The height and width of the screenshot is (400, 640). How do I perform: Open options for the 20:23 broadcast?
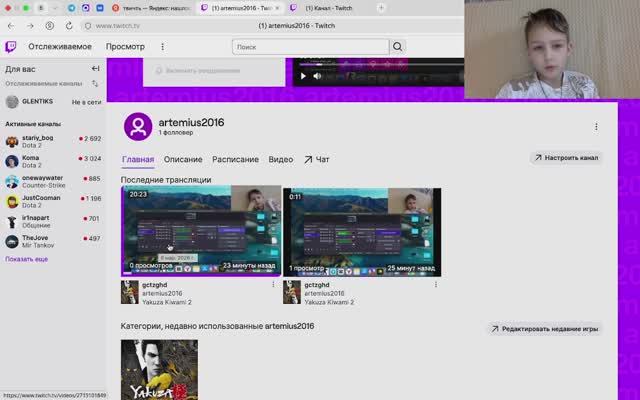click(x=273, y=284)
